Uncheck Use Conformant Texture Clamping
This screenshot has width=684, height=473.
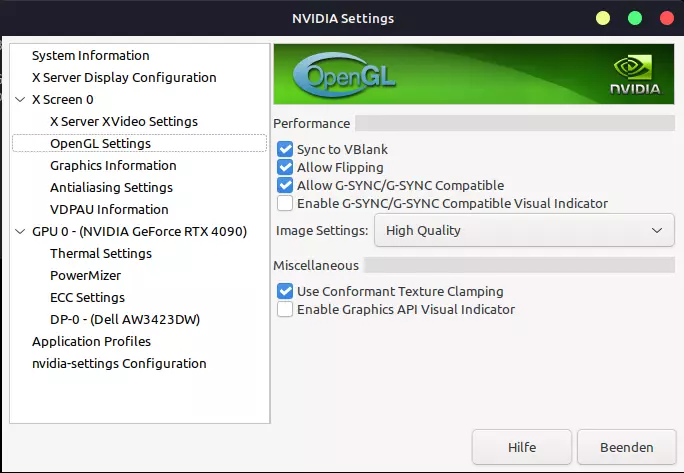285,291
